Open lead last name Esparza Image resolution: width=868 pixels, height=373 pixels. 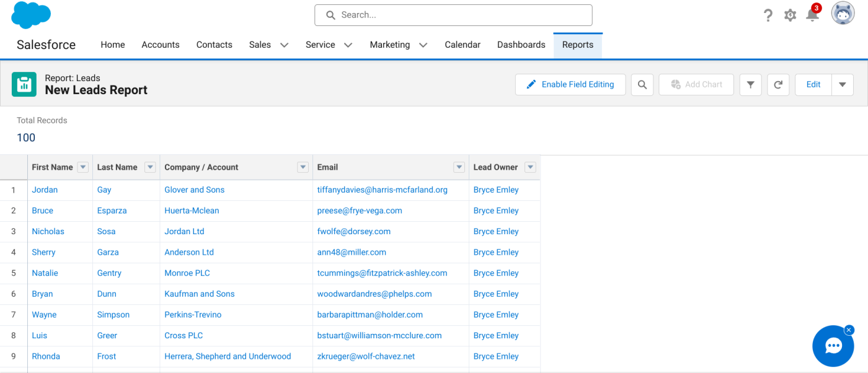pyautogui.click(x=112, y=211)
